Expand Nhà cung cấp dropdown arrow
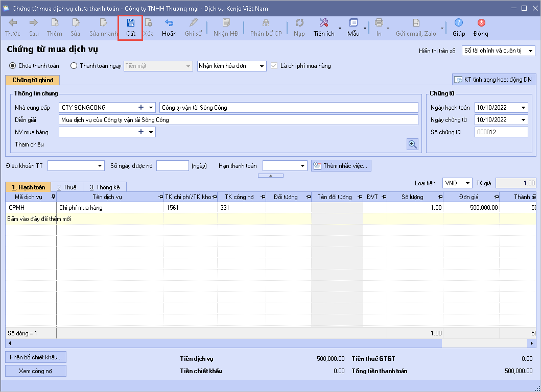Viewport: 541px width, 392px height. (x=151, y=107)
